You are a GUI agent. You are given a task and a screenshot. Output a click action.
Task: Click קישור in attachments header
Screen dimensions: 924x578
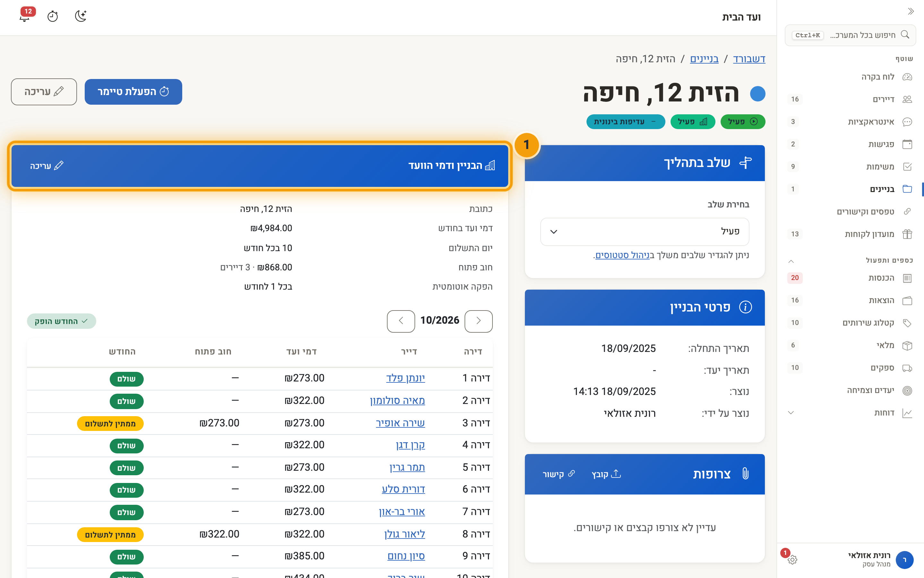point(559,474)
